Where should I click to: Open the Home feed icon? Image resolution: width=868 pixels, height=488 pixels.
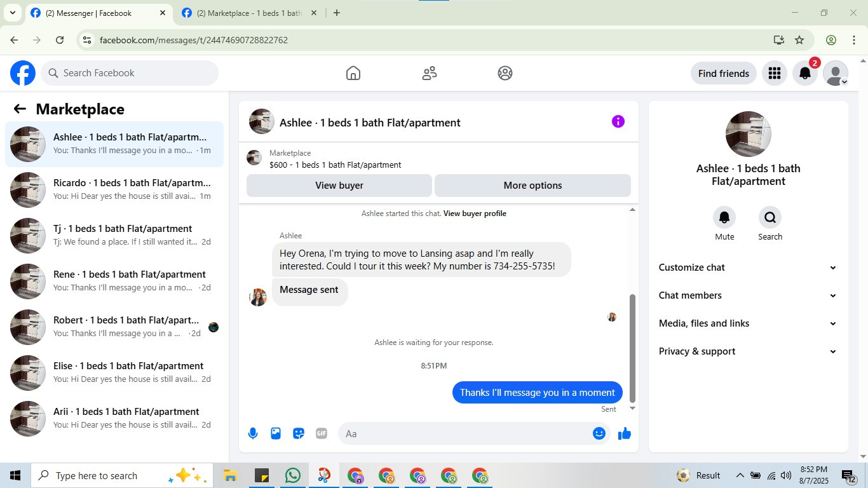353,73
